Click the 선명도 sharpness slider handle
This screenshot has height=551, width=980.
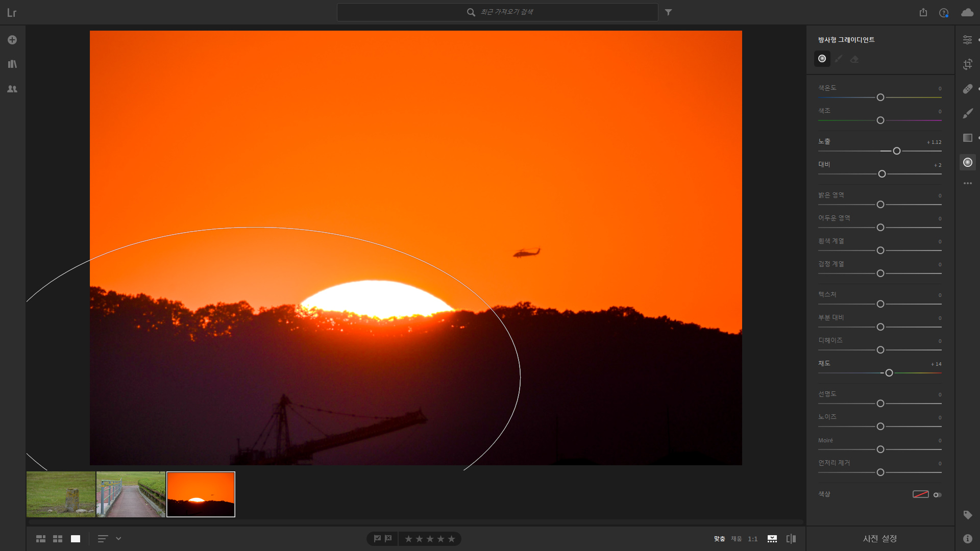880,404
